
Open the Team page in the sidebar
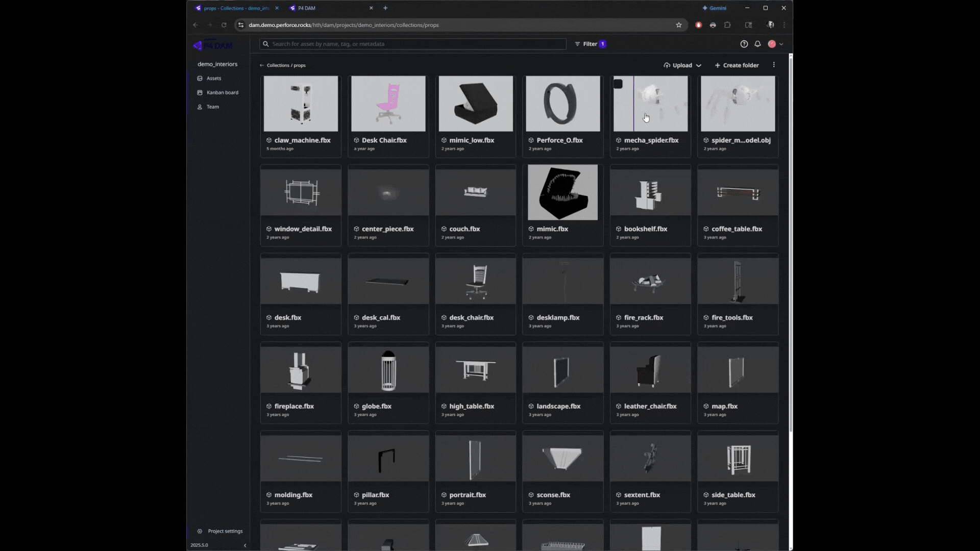click(212, 107)
